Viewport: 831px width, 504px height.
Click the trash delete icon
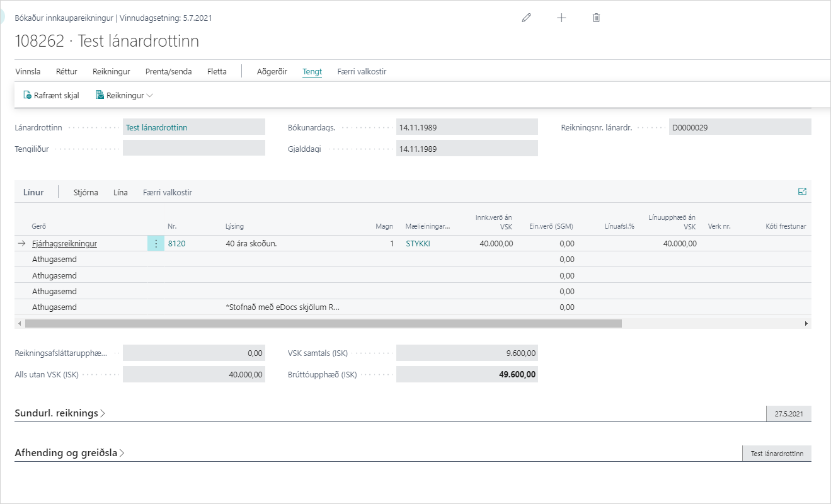pos(596,18)
